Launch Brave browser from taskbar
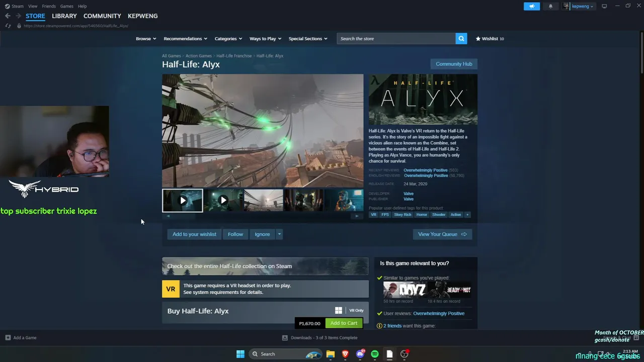644x362 pixels. click(345, 354)
